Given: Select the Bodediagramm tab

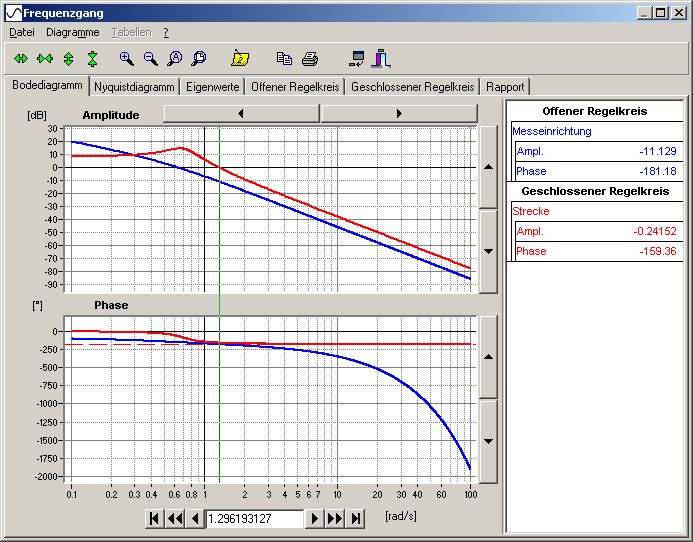Looking at the screenshot, I should (47, 85).
